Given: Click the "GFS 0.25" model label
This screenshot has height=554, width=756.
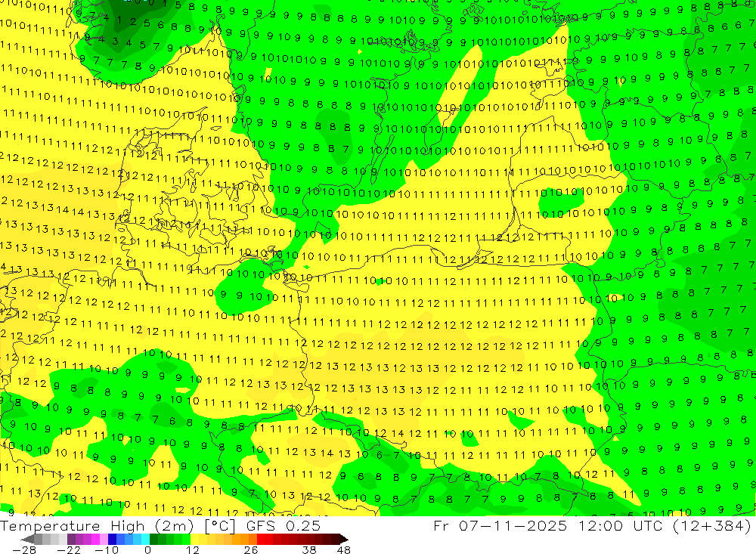Looking at the screenshot, I should point(283,525).
